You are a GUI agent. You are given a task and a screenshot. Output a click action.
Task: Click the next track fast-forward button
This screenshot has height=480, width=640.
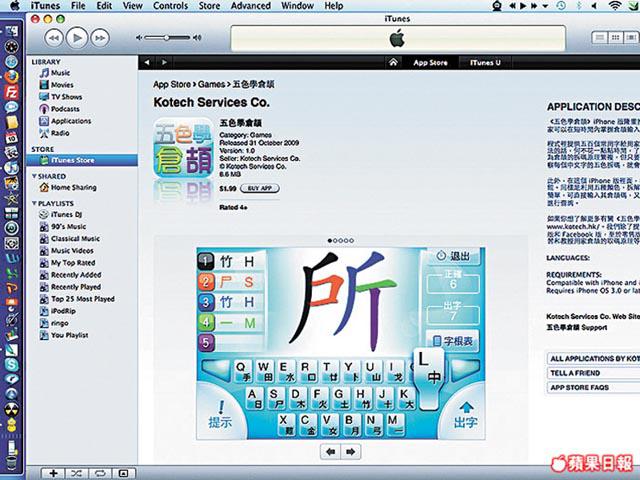[x=100, y=38]
